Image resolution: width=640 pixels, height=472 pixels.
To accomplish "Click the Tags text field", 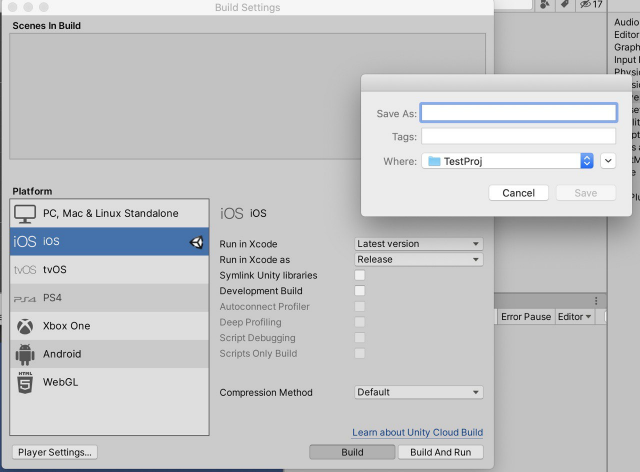I will tap(519, 136).
